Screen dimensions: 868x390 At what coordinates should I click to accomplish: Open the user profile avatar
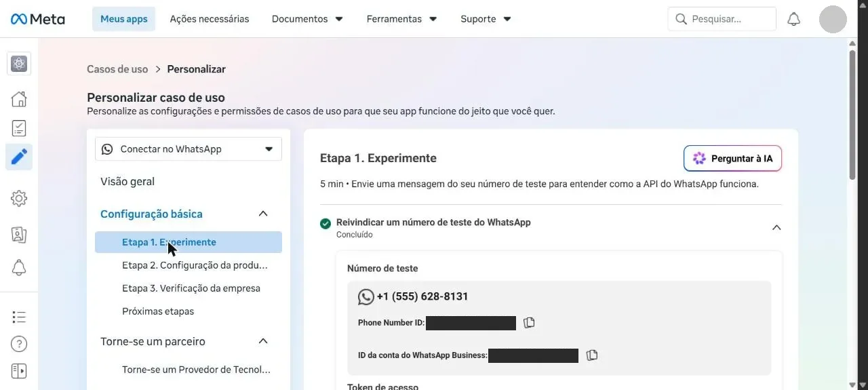[833, 19]
